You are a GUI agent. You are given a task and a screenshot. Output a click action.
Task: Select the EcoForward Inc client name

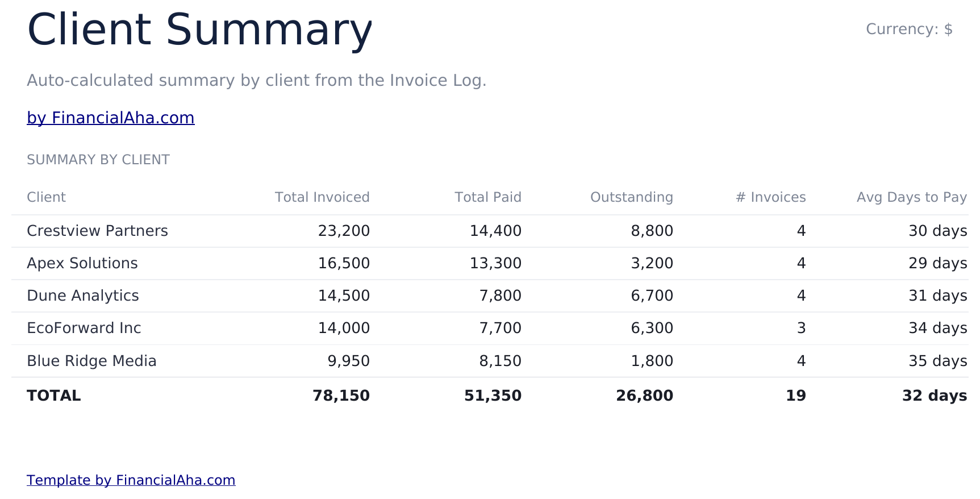tap(84, 328)
